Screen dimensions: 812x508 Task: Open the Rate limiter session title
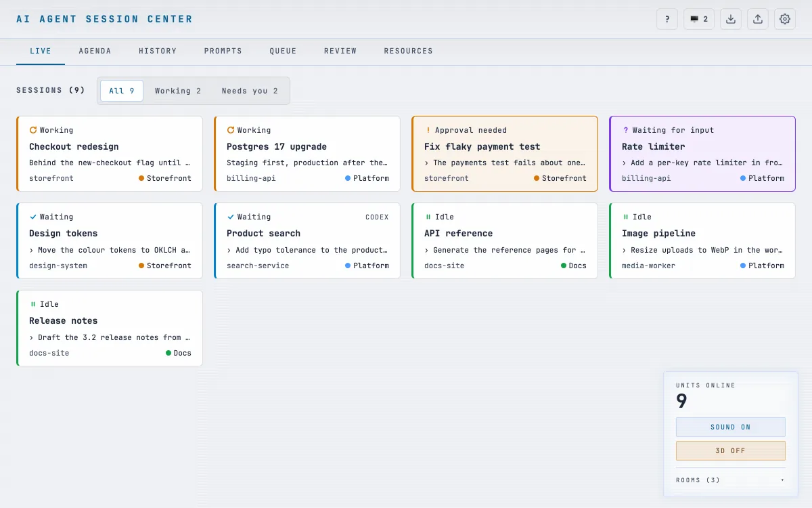(654, 146)
